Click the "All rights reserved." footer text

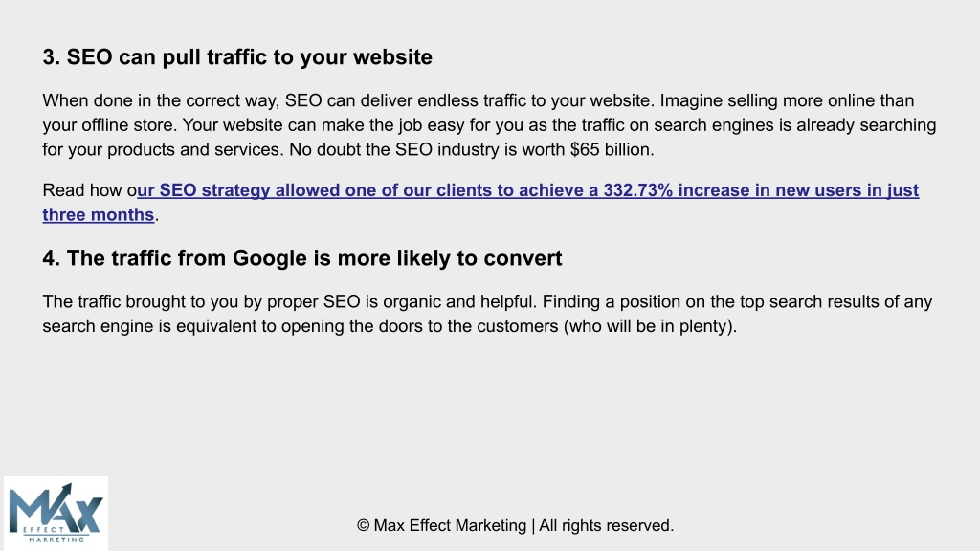click(x=606, y=525)
